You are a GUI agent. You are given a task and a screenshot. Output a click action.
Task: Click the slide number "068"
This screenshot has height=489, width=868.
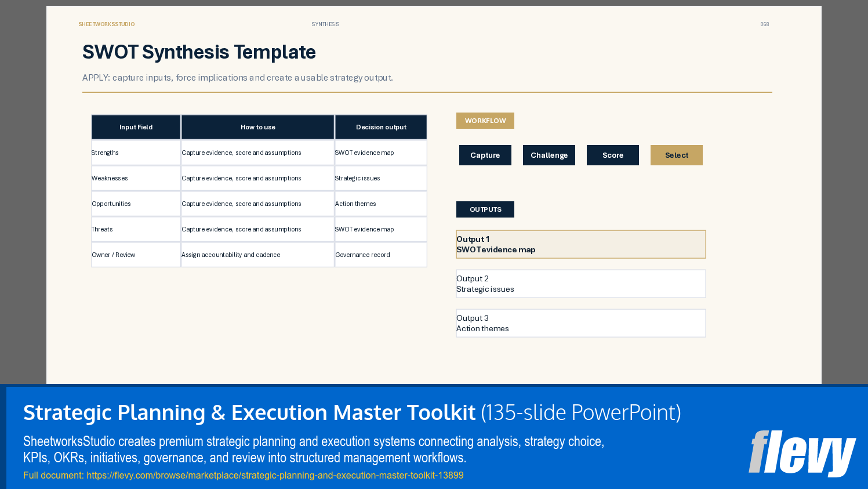(x=765, y=24)
